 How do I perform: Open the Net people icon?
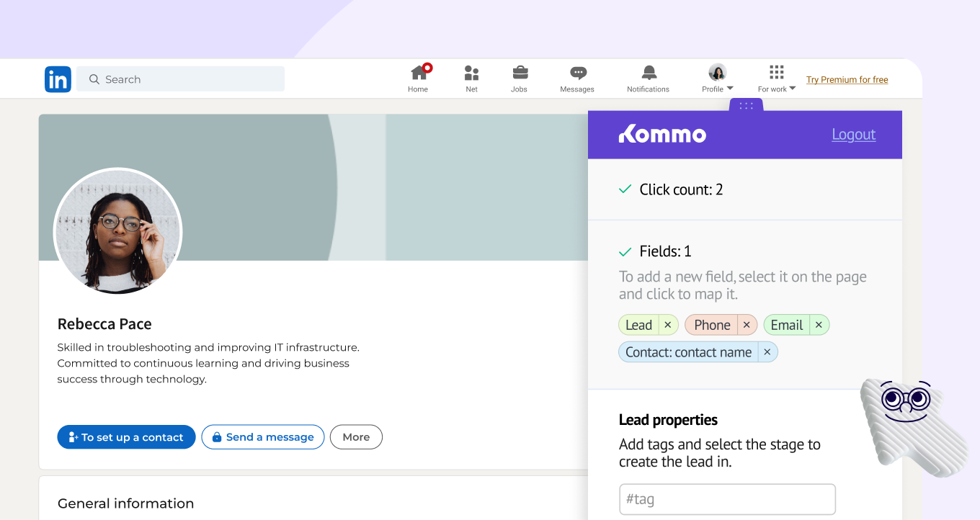[x=471, y=73]
